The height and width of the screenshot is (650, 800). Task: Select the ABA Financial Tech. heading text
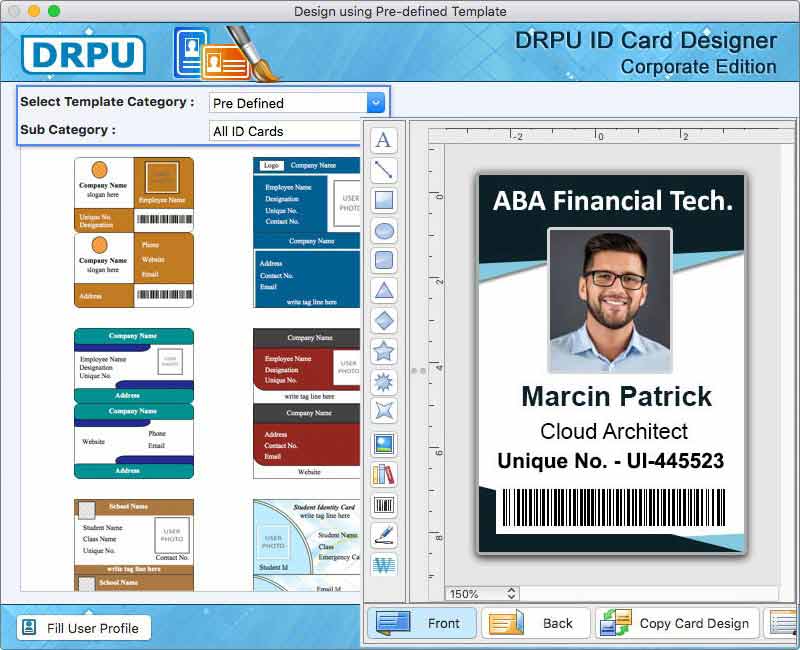click(613, 201)
